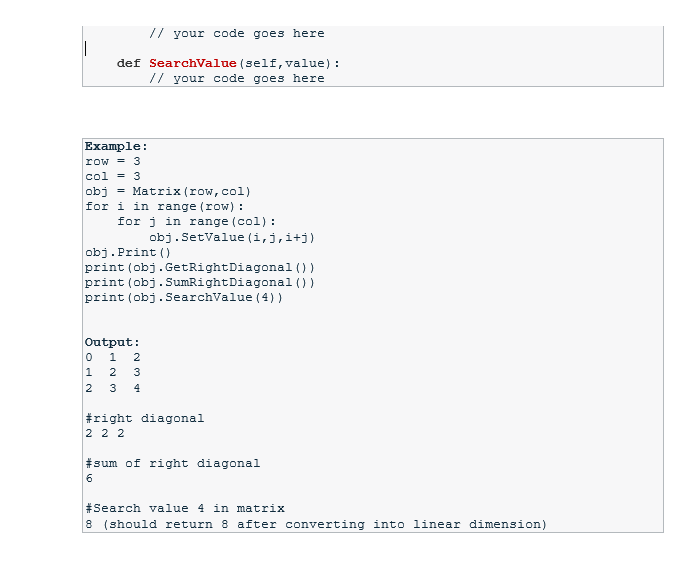Click the '#Search value 4 in matrix' comment
697x563 pixels.
click(184, 508)
